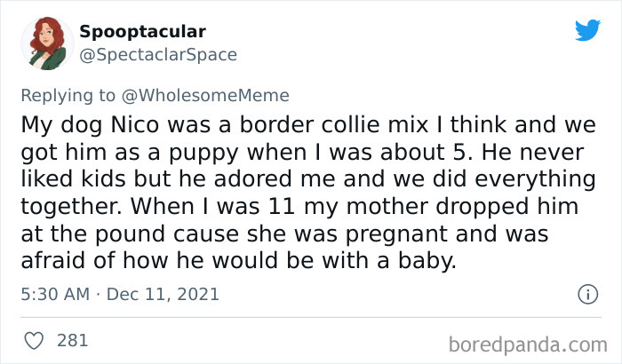The width and height of the screenshot is (622, 364).
Task: Click the 5:30 AM time text
Action: [55, 294]
